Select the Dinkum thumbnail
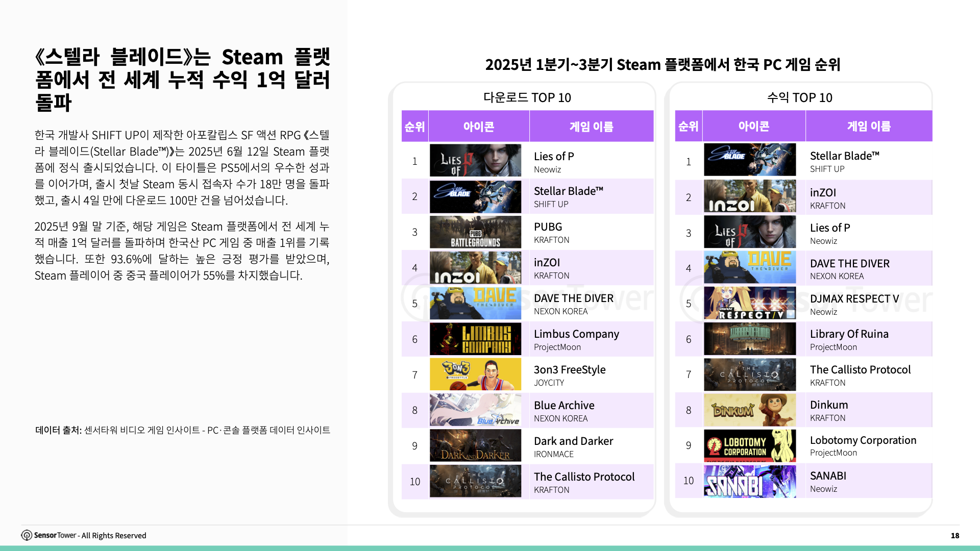The image size is (980, 551). pyautogui.click(x=750, y=410)
